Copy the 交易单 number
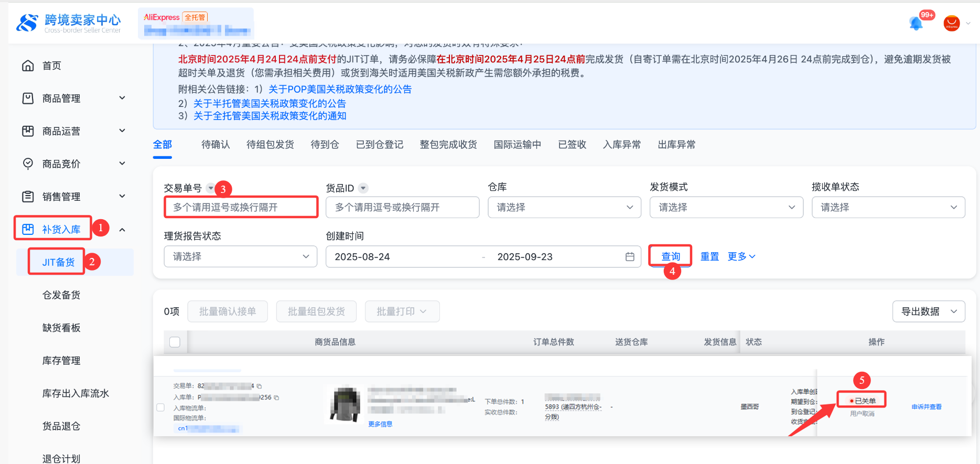 click(259, 386)
